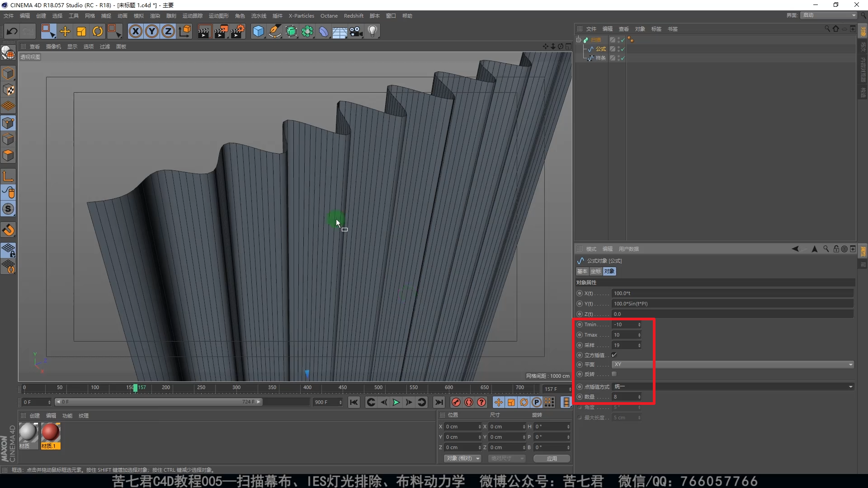868x488 pixels.
Task: Open the Octane menu
Action: pos(329,16)
